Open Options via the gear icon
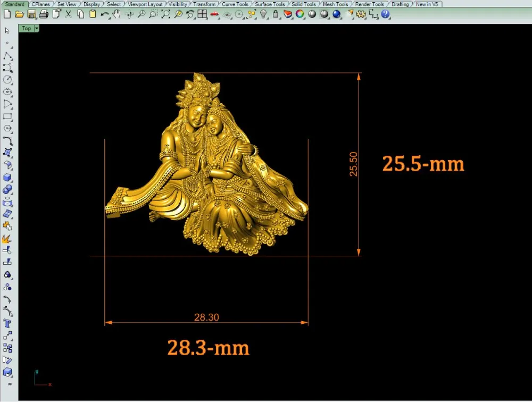 [x=361, y=14]
